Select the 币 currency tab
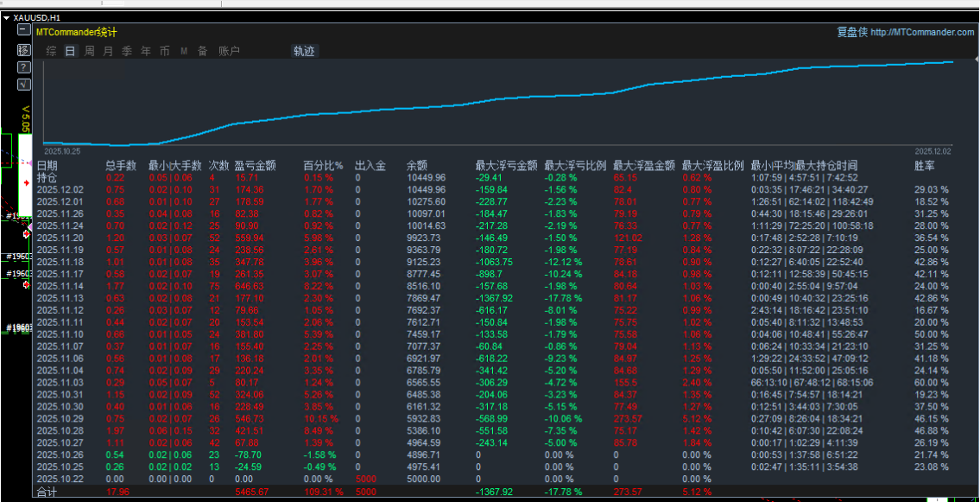This screenshot has height=502, width=980. tap(164, 50)
